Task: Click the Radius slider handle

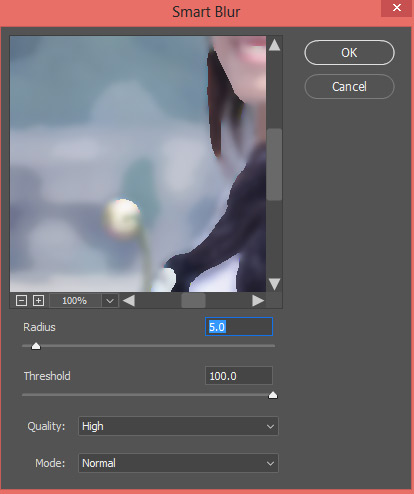Action: click(x=36, y=346)
